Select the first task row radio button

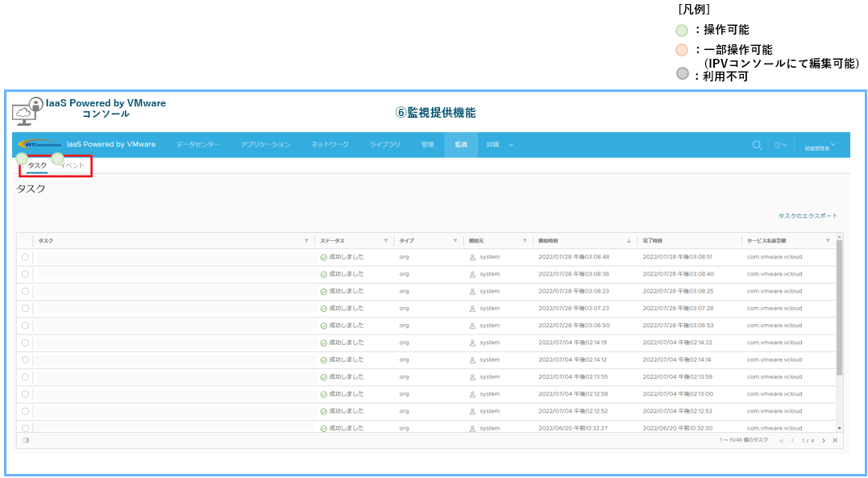point(26,257)
